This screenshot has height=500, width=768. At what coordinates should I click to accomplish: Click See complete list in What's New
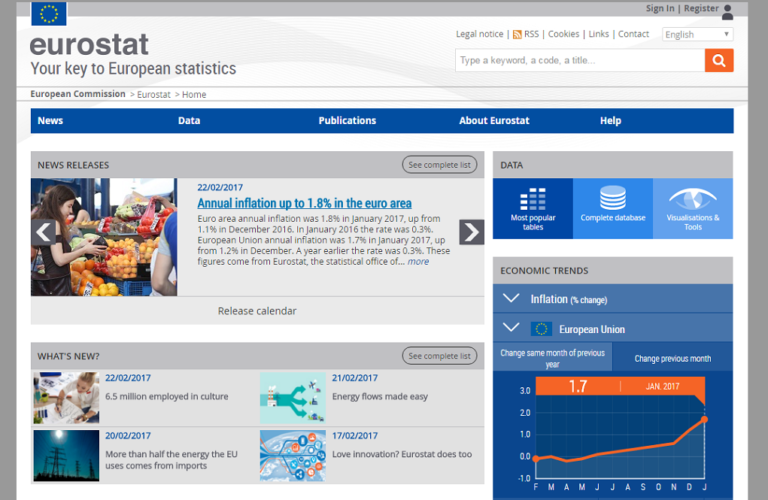439,356
